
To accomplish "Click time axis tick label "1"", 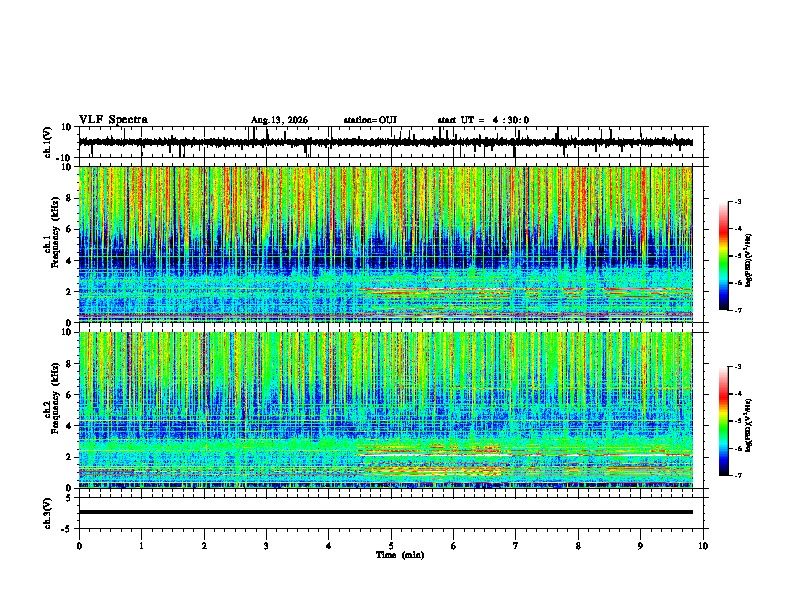I will pos(141,546).
